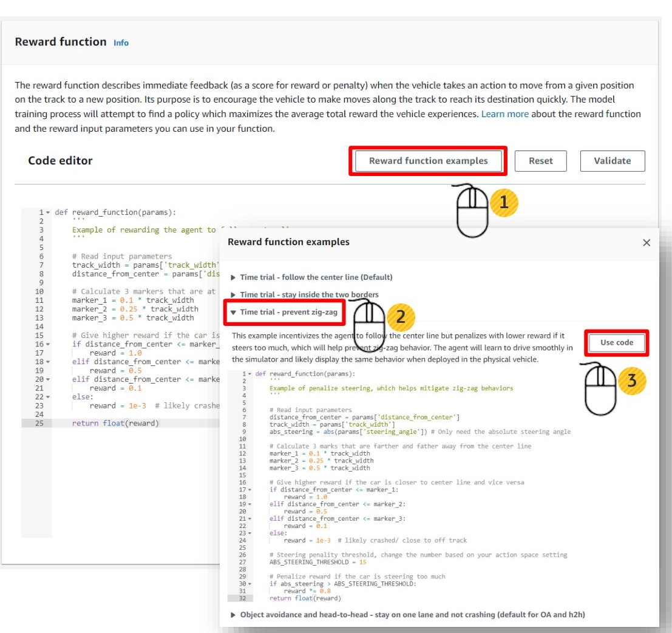Fold line 17 if-block in examples dialog code
The image size is (672, 633).
click(x=249, y=490)
